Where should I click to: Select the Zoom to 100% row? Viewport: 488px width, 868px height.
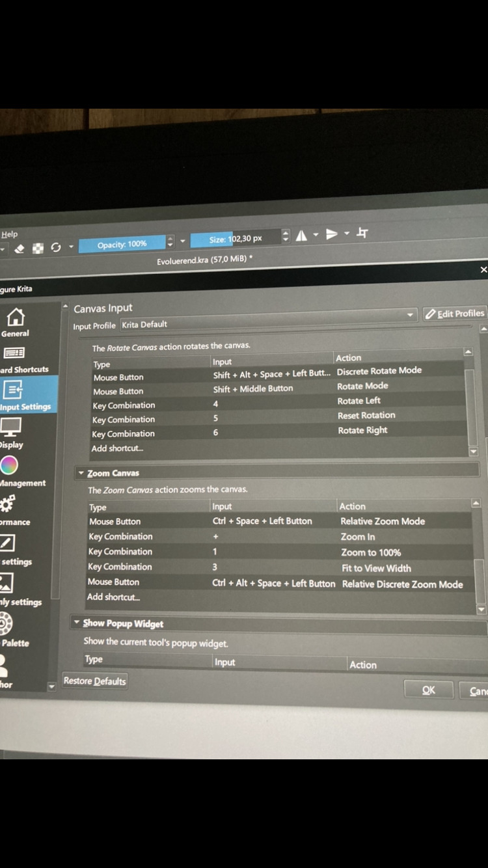point(280,552)
